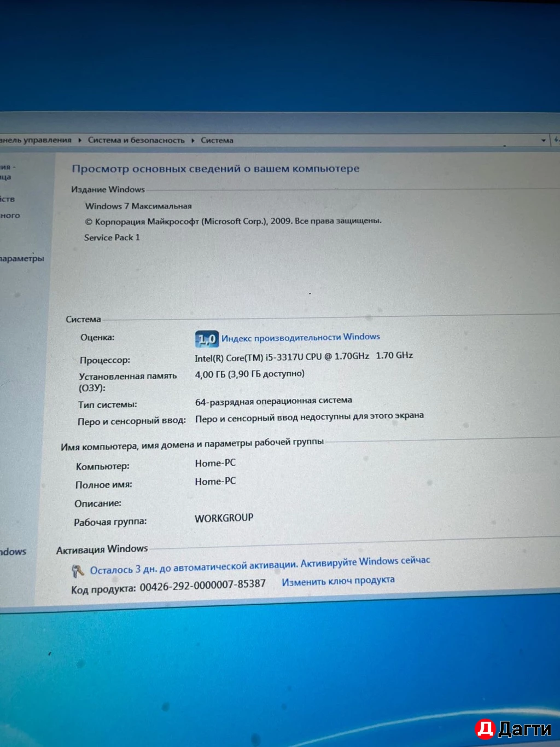Click the 1,0 performance score badge
This screenshot has height=747, width=560.
click(207, 339)
